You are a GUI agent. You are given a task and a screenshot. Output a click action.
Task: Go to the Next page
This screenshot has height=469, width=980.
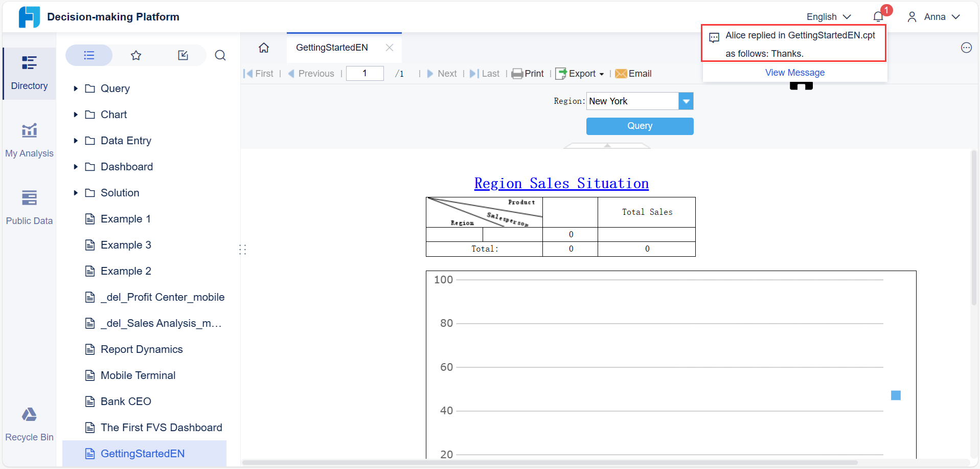442,74
